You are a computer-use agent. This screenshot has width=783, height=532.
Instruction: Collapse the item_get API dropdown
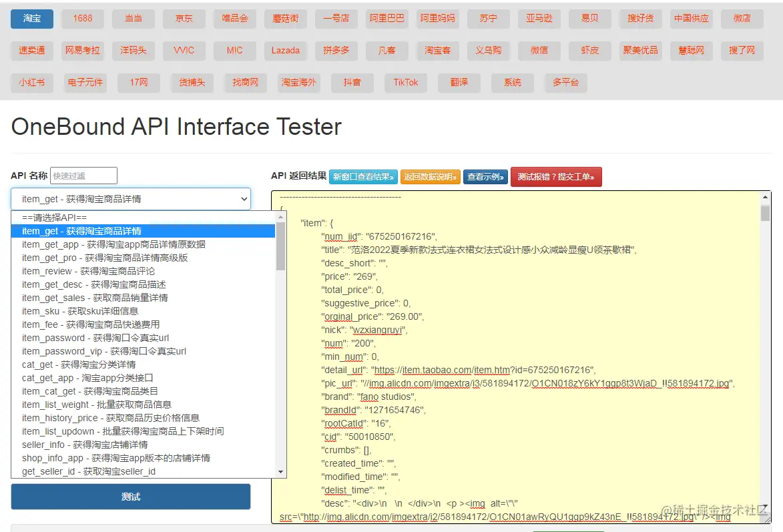coord(130,199)
